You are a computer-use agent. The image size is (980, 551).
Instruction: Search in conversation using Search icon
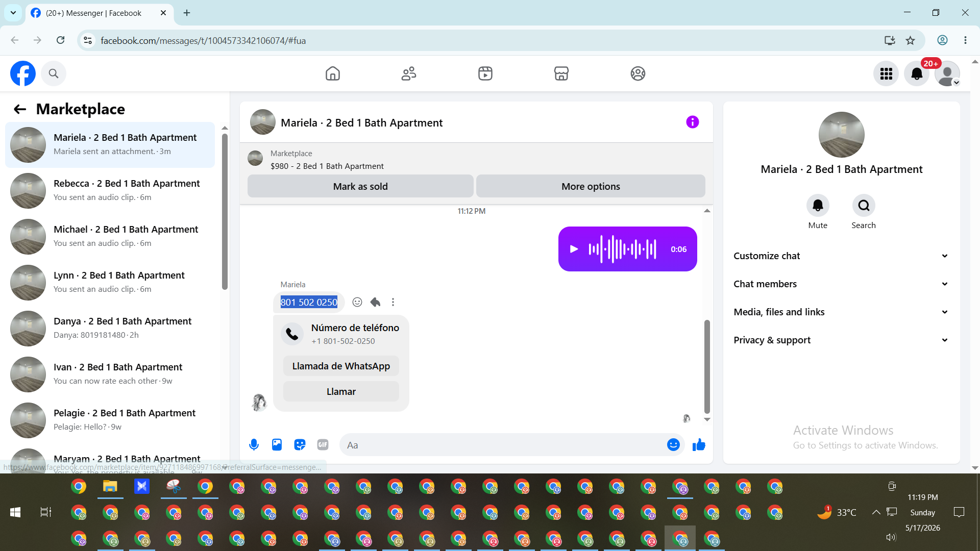pos(864,206)
